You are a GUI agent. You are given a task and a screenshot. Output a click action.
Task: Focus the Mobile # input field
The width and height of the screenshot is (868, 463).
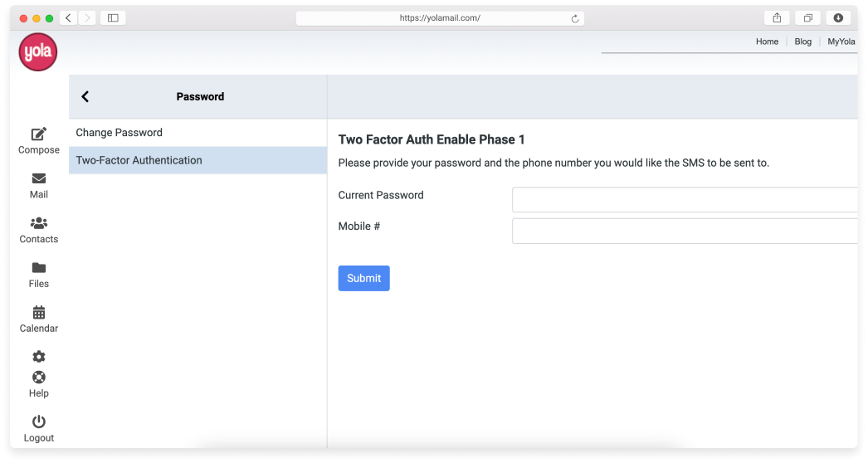[x=685, y=231]
